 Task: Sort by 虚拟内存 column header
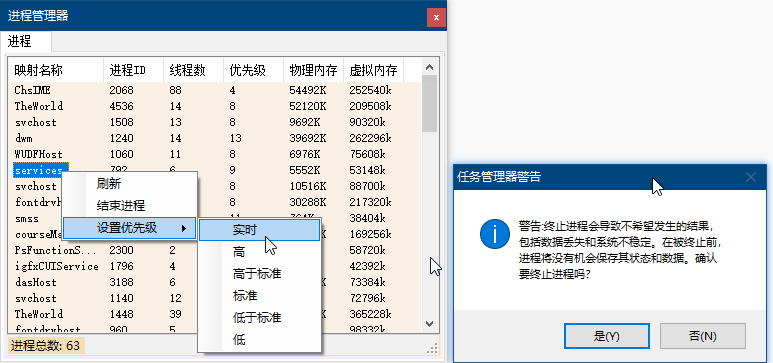click(374, 70)
